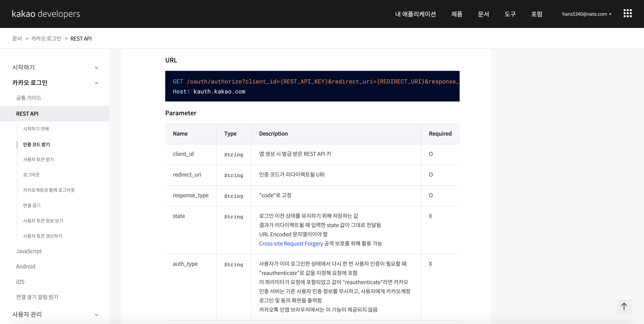Image resolution: width=644 pixels, height=324 pixels.
Task: Expand the 시작하기 sidebar section
Action: tap(55, 67)
